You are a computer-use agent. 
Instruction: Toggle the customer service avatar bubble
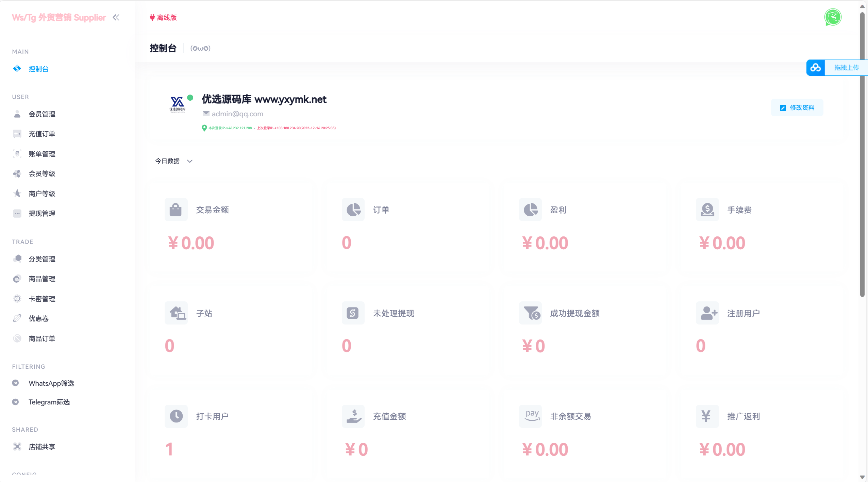(x=833, y=17)
